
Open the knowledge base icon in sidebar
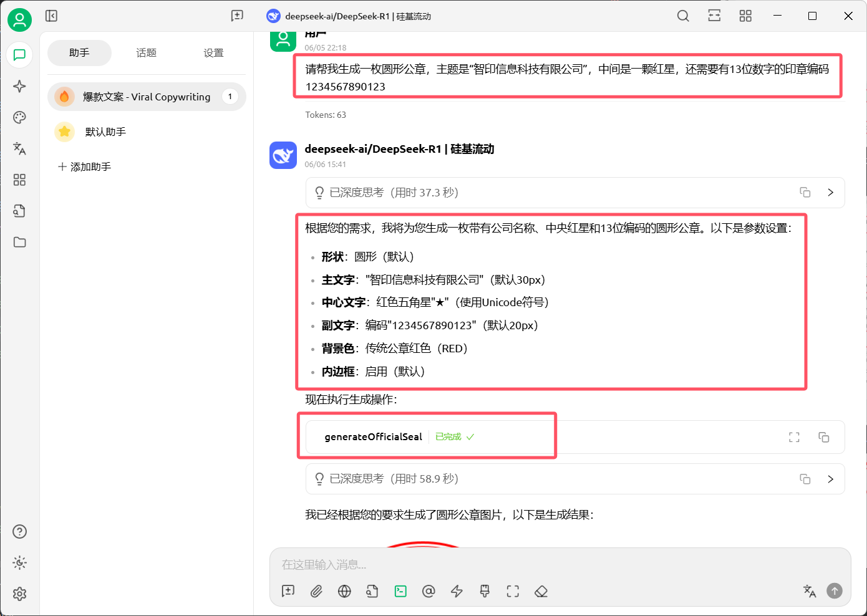click(x=19, y=211)
